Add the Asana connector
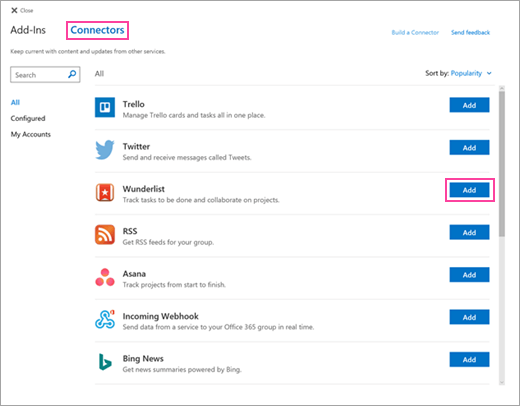The width and height of the screenshot is (520, 406). tap(469, 275)
